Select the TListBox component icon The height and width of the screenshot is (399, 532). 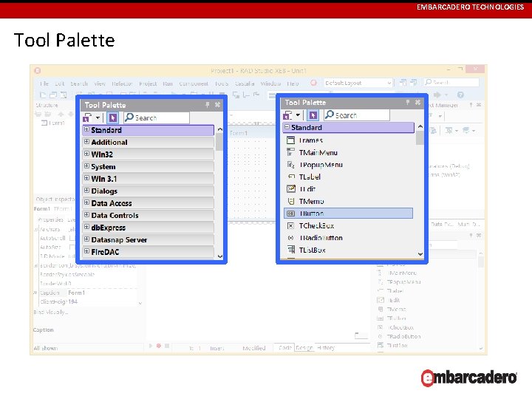(291, 250)
